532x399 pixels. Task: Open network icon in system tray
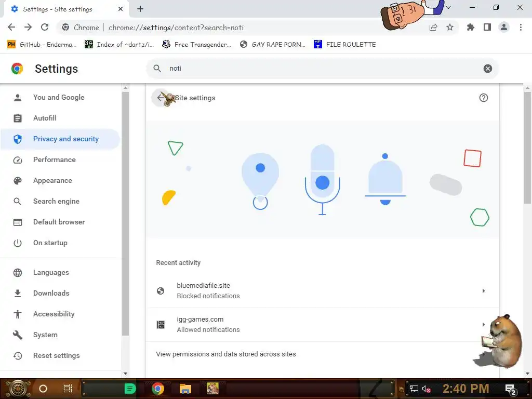coord(414,389)
